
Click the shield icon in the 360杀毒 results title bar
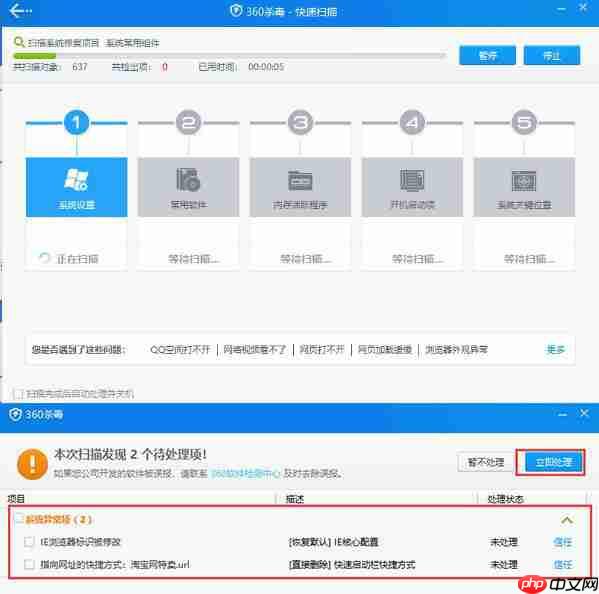pos(15,414)
